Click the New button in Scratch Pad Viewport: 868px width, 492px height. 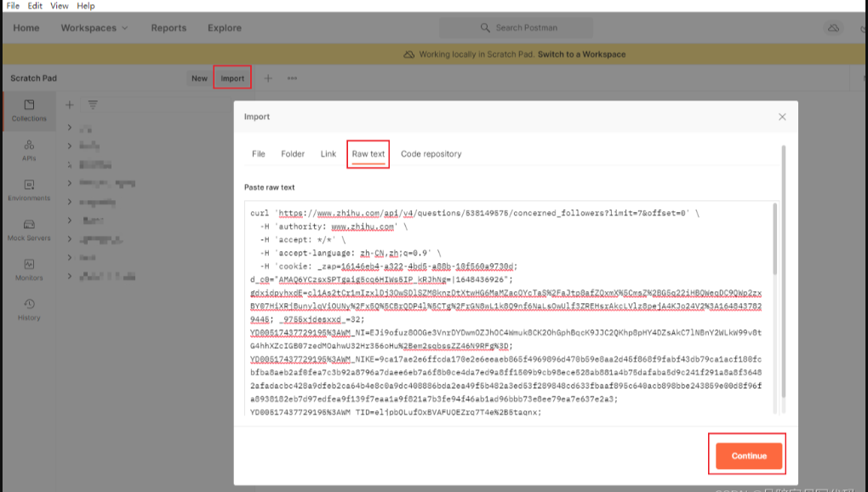pos(199,78)
